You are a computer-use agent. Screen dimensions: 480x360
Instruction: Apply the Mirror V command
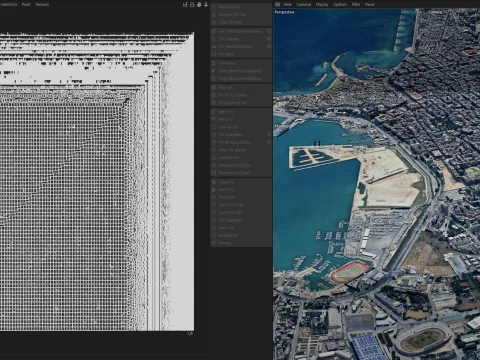click(x=241, y=119)
